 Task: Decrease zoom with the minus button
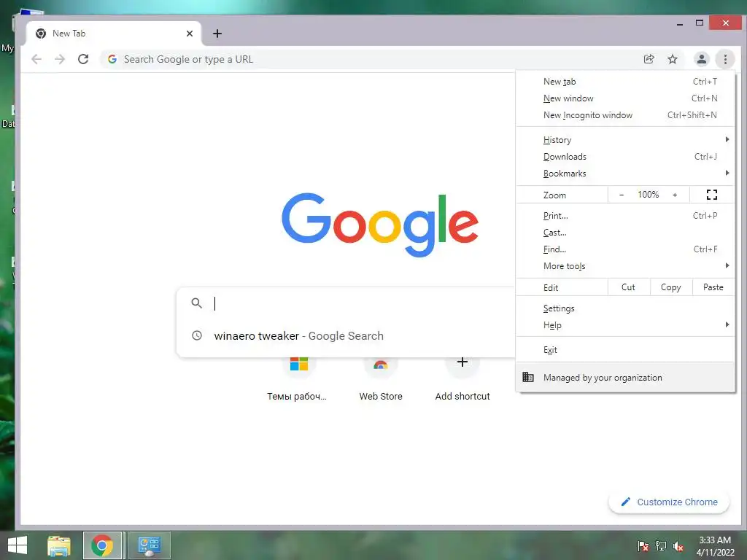[x=622, y=194]
